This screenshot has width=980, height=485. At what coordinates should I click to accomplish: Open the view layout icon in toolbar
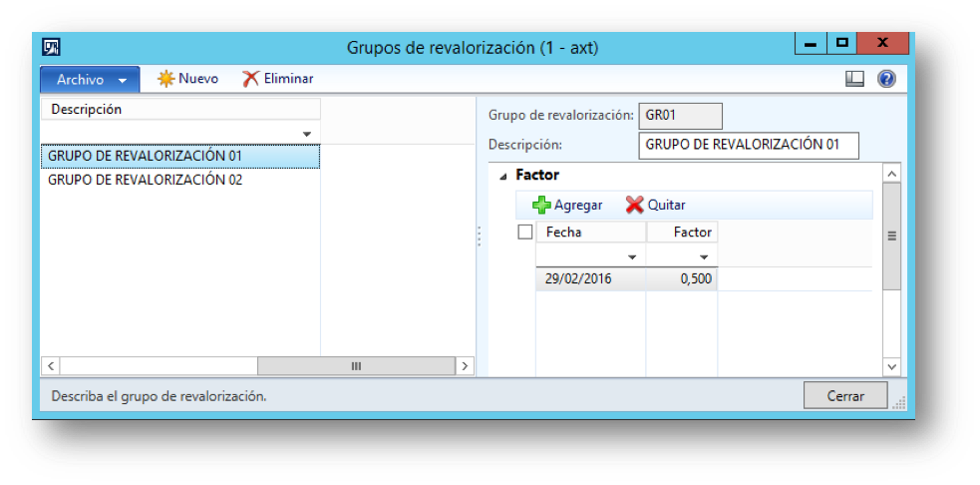(854, 79)
